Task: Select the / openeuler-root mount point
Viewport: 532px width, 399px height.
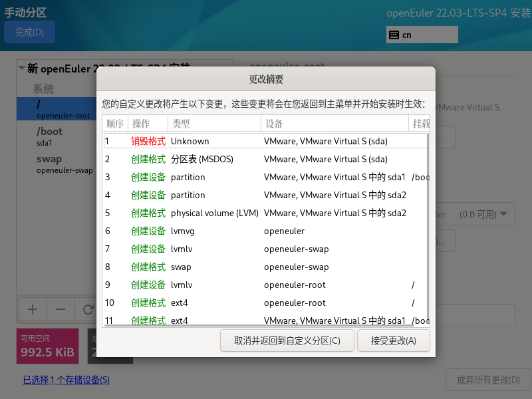Action: click(x=57, y=109)
